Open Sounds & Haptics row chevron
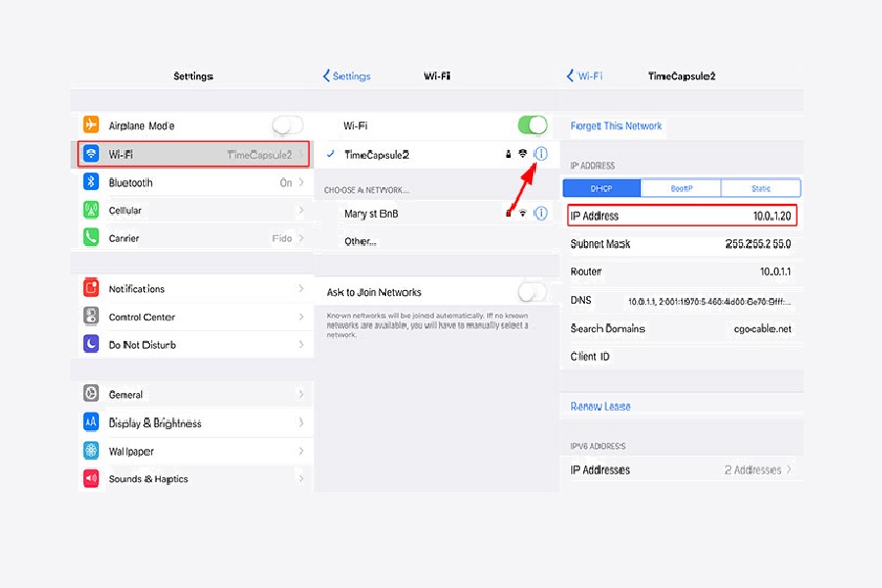Viewport: 882px width, 588px height. pyautogui.click(x=301, y=479)
